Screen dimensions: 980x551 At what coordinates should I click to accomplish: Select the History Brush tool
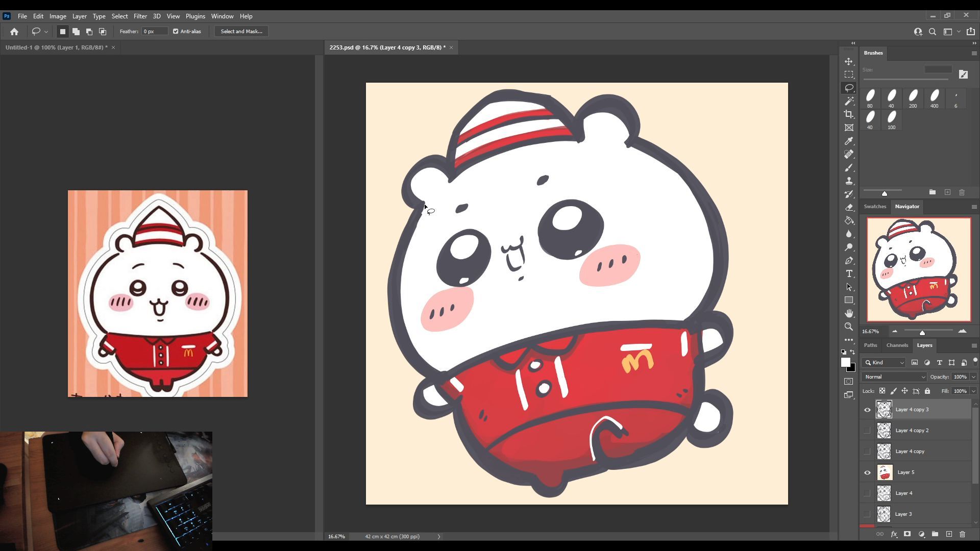tap(849, 194)
